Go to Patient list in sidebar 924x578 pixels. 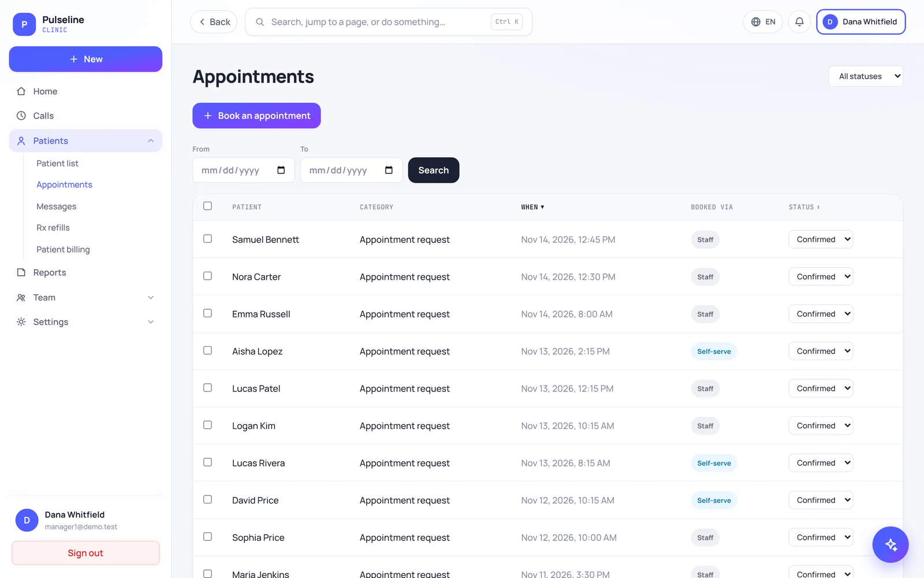pyautogui.click(x=57, y=164)
